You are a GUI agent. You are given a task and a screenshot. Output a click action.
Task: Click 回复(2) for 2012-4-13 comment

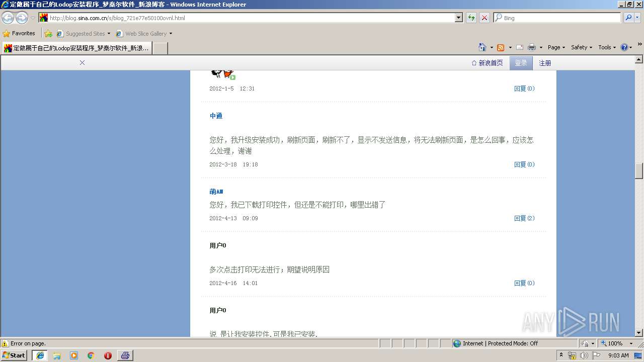pos(524,218)
